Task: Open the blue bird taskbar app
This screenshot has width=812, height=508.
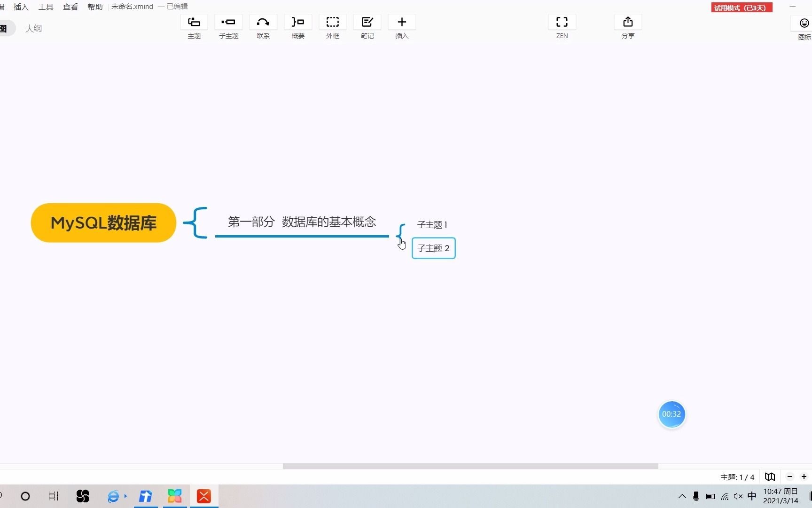Action: click(146, 496)
